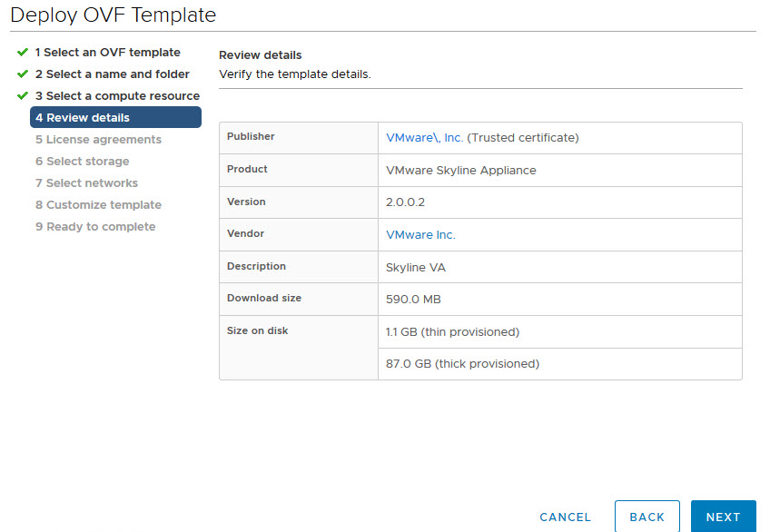Open step 6 Select storage
770x532 pixels.
tap(82, 162)
